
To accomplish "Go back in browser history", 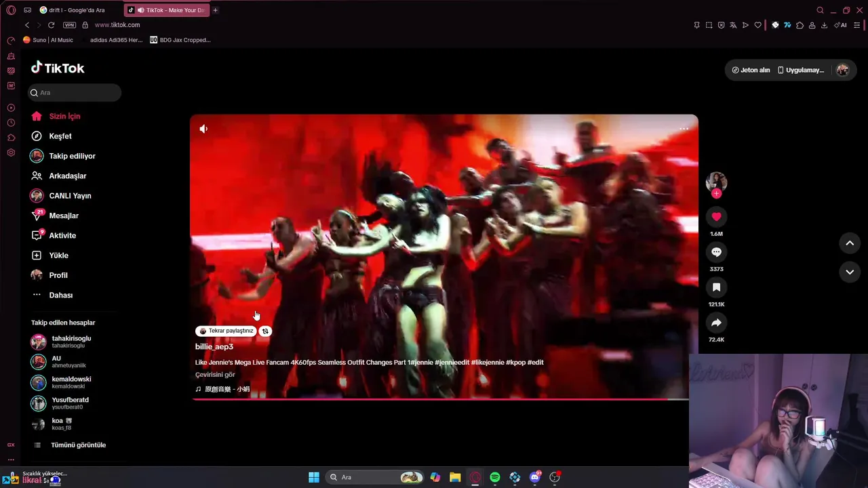I will (26, 25).
